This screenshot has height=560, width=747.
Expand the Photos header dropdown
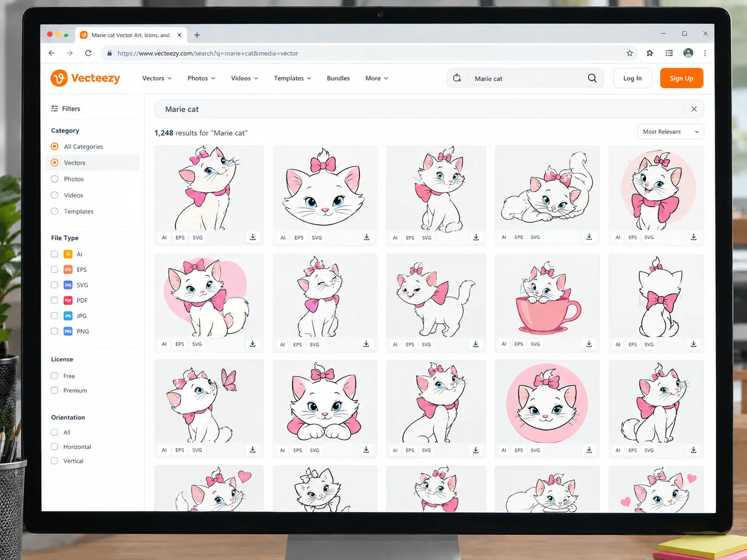pyautogui.click(x=202, y=78)
